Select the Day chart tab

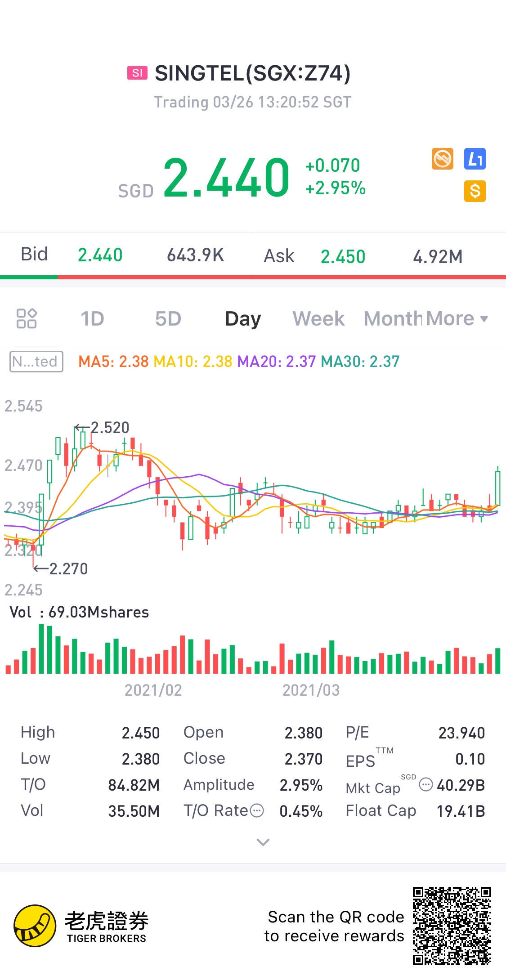(x=243, y=319)
